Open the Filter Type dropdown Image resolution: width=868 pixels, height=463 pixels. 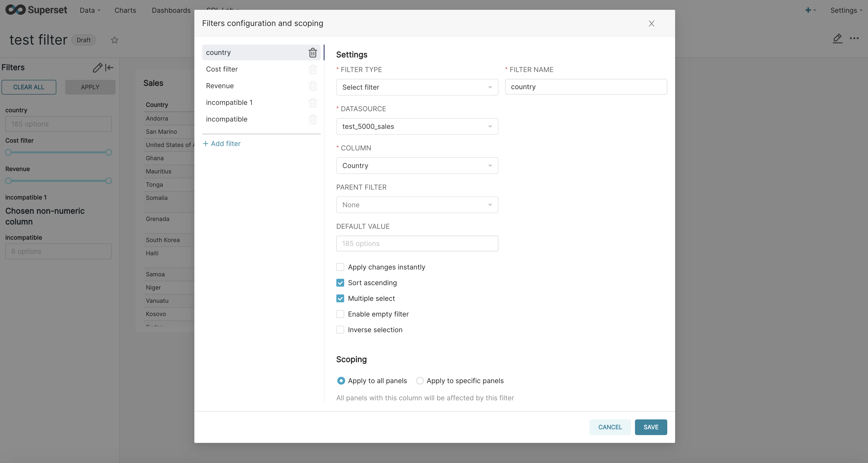point(417,87)
